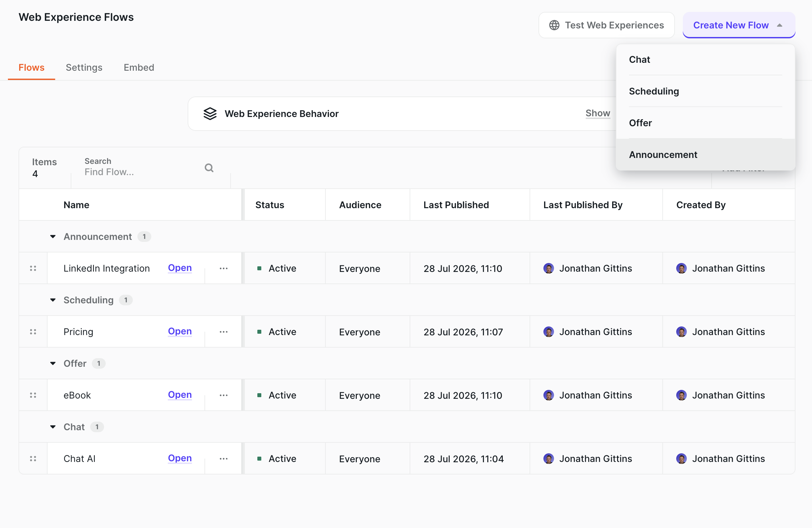Open the Chat AI flow

pos(180,458)
